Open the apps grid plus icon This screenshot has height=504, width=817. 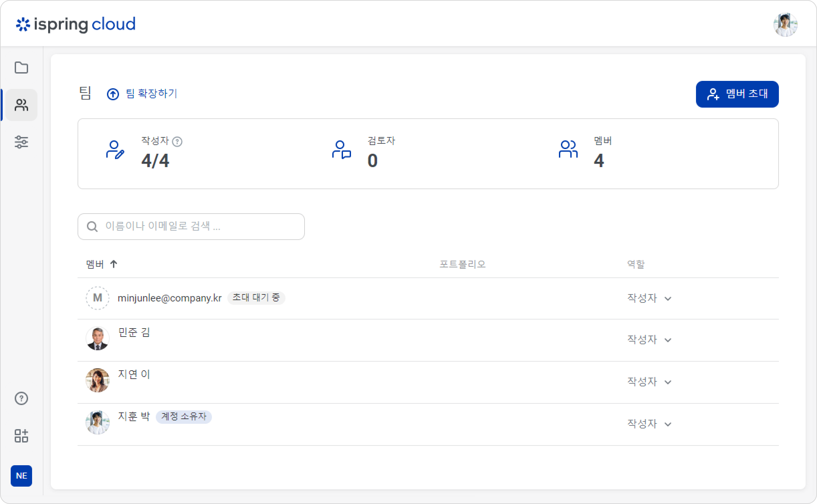(x=21, y=436)
